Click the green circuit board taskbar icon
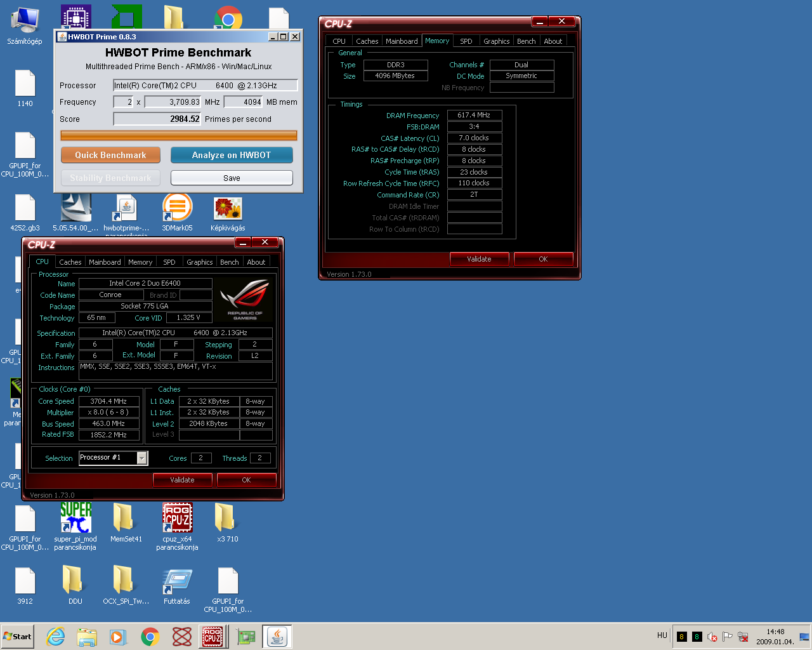812x650 pixels. [x=246, y=637]
